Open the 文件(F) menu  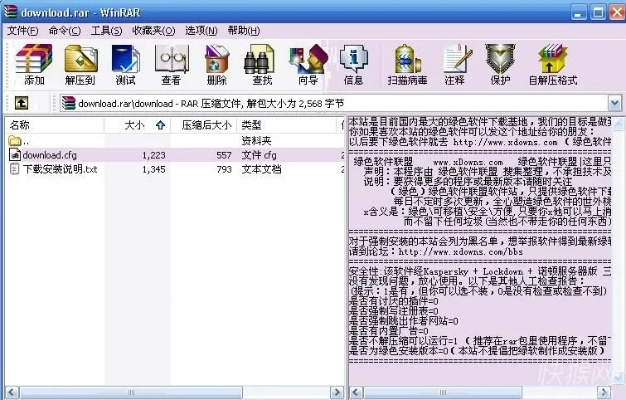(22, 30)
